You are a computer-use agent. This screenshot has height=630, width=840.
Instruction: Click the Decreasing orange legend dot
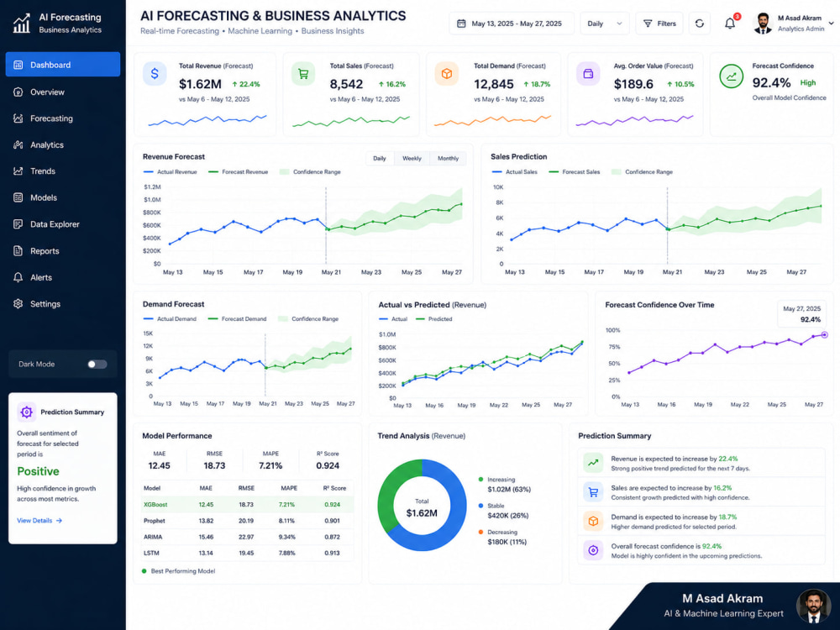pyautogui.click(x=480, y=532)
